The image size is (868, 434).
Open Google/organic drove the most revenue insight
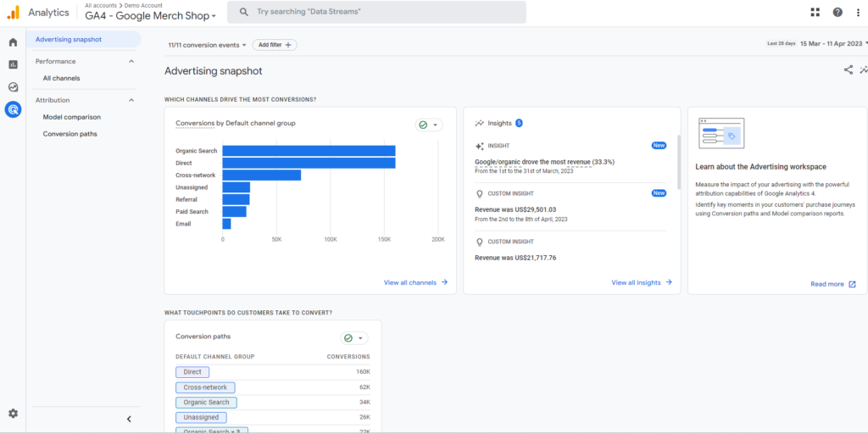point(545,162)
